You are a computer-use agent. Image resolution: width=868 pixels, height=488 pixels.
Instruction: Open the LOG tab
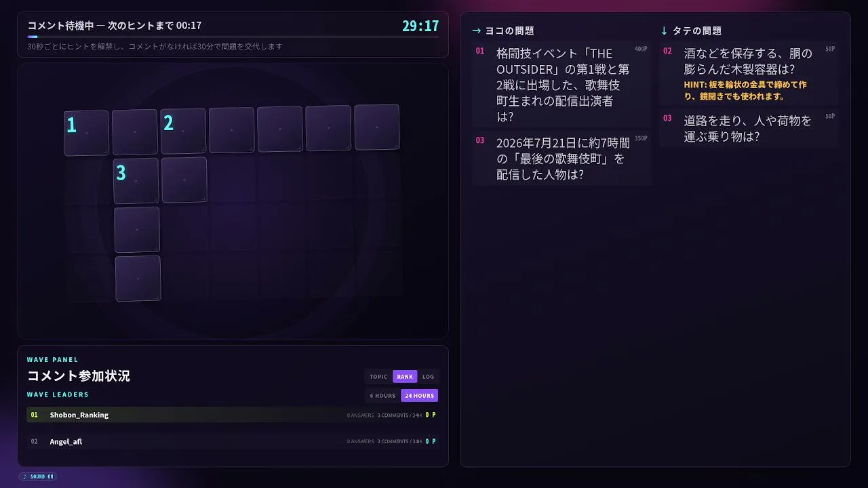click(428, 377)
